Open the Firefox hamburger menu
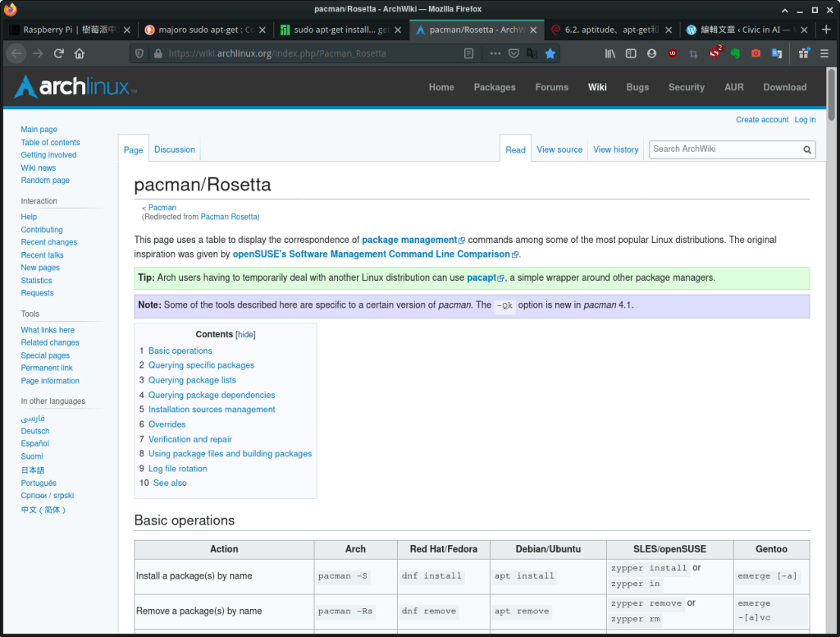This screenshot has width=840, height=637. 825,53
